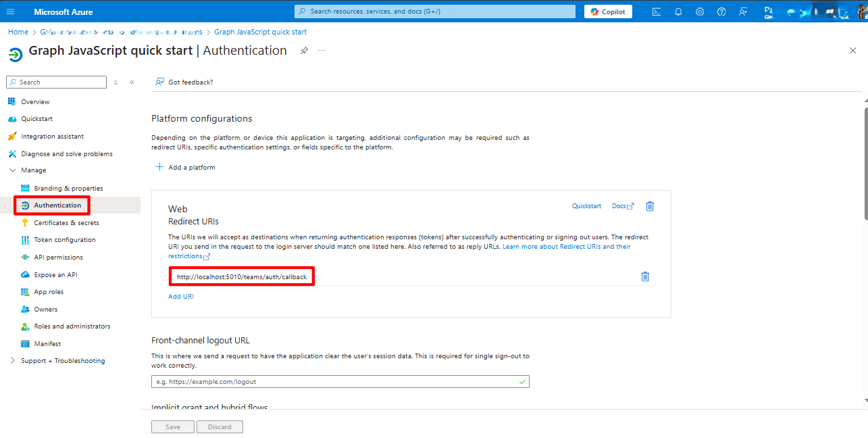Open the portal hamburger menu
Viewport: 868px width, 438px height.
pos(10,11)
